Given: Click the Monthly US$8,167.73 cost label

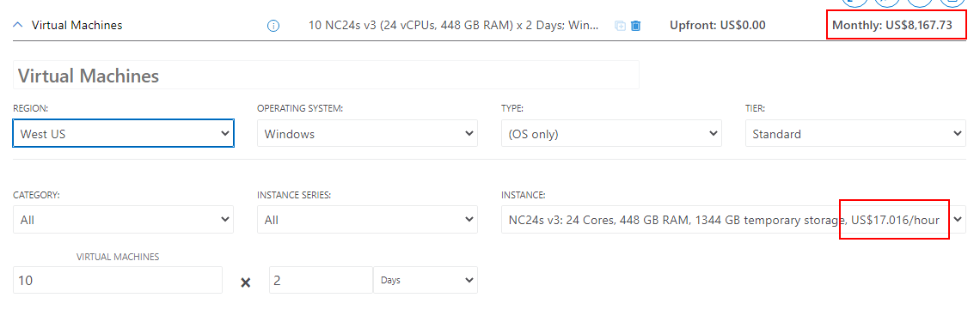Looking at the screenshot, I should coord(892,26).
